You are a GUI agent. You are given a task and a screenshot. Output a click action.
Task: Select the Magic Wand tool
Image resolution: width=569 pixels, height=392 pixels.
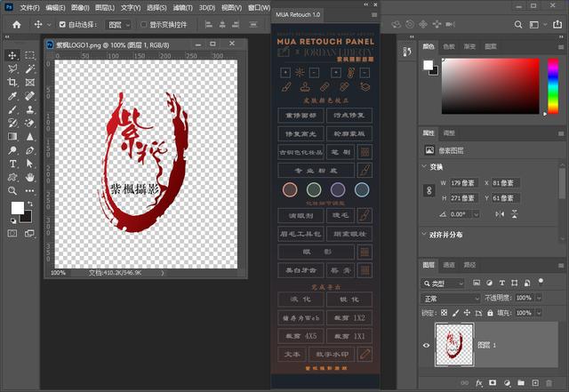[x=29, y=68]
